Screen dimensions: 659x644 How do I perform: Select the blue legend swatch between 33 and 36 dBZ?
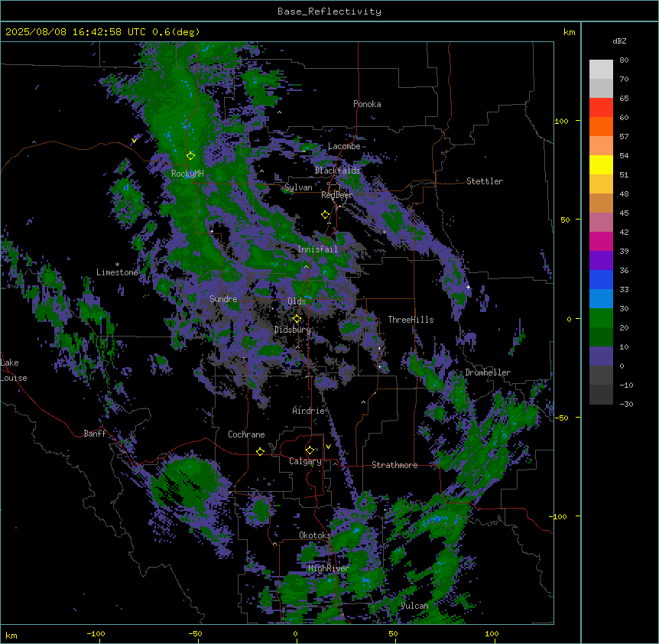[x=601, y=279]
